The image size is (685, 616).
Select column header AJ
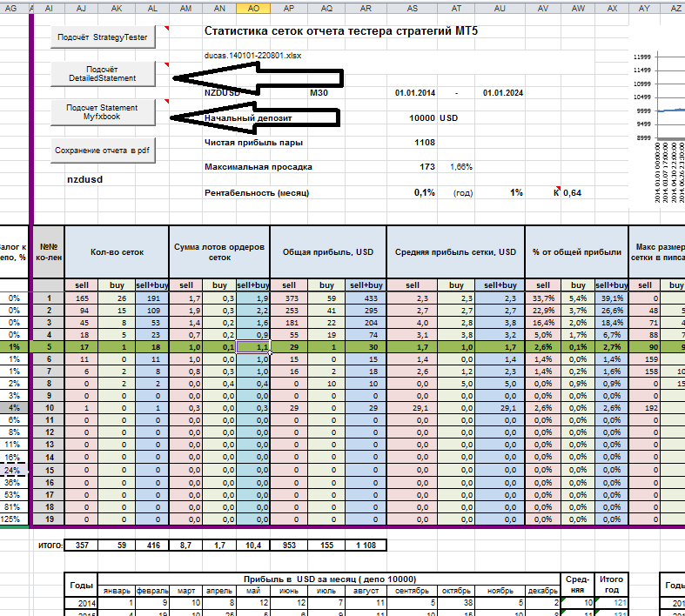(81, 9)
